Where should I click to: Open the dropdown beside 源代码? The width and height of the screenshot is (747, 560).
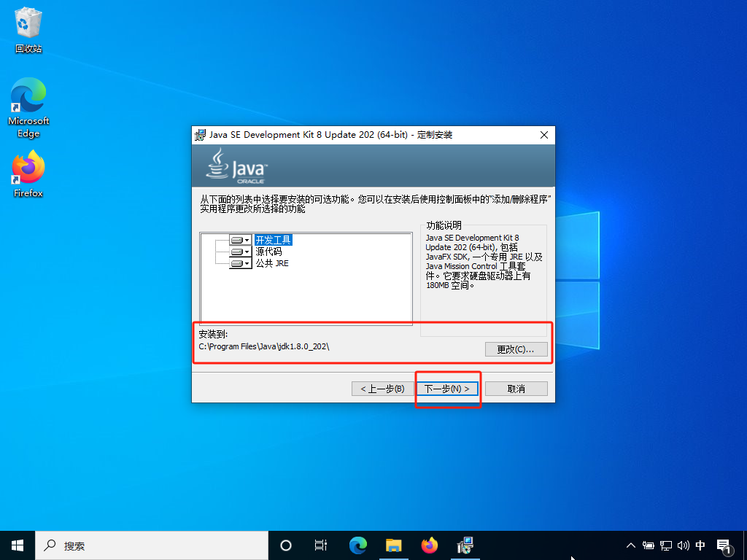[241, 252]
